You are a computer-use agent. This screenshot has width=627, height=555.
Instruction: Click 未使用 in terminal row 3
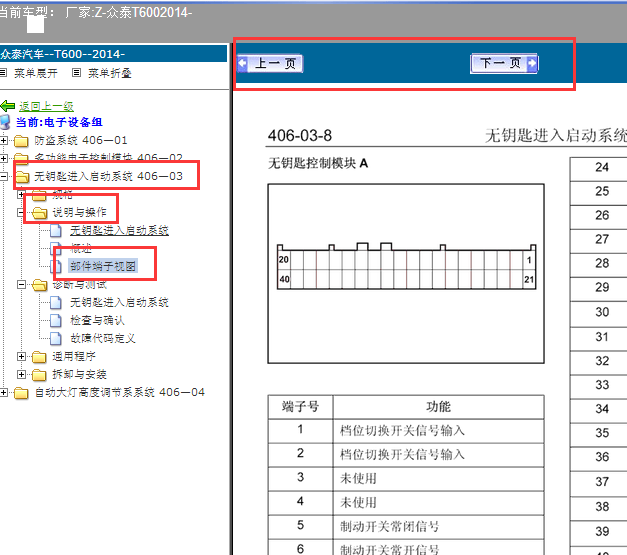[x=358, y=479]
